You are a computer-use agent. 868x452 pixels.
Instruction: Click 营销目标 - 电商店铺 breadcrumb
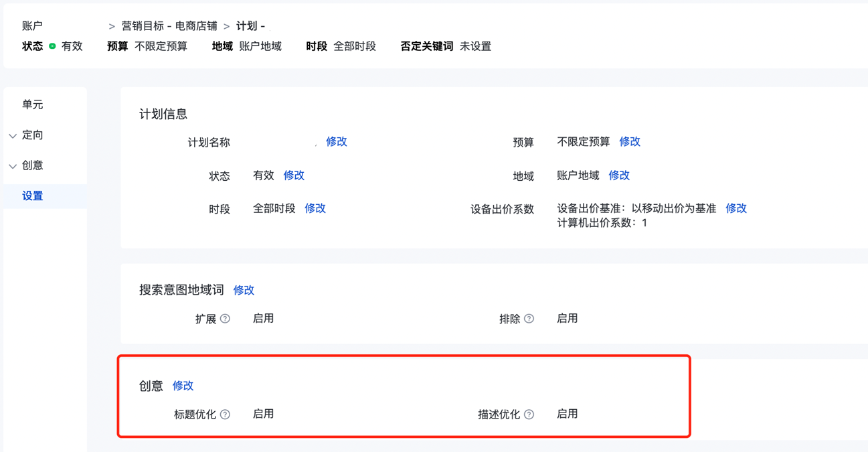pyautogui.click(x=169, y=25)
